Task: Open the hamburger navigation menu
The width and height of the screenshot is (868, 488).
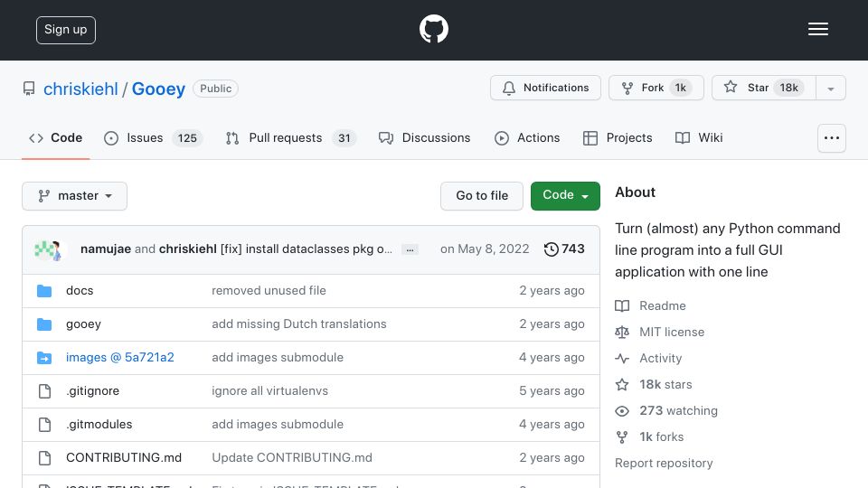Action: point(817,29)
